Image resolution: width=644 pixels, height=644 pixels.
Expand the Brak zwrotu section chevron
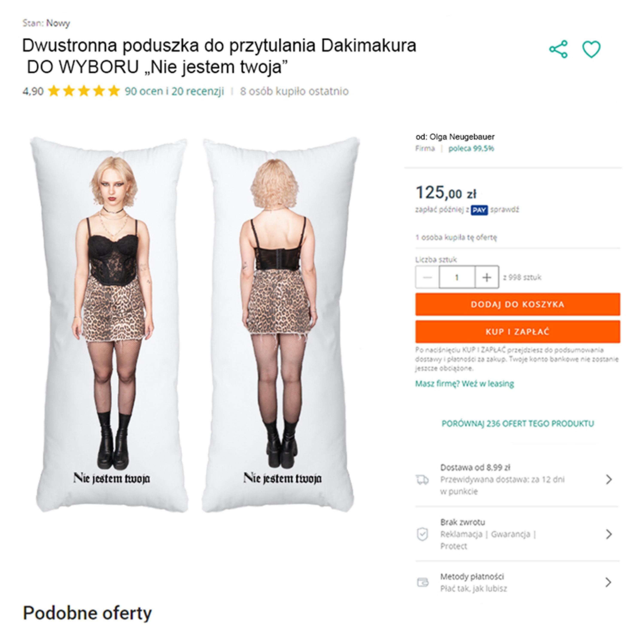609,534
